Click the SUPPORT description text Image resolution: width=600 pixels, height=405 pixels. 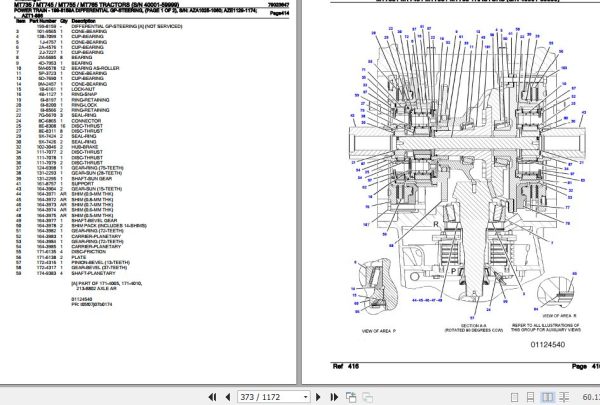coord(82,184)
